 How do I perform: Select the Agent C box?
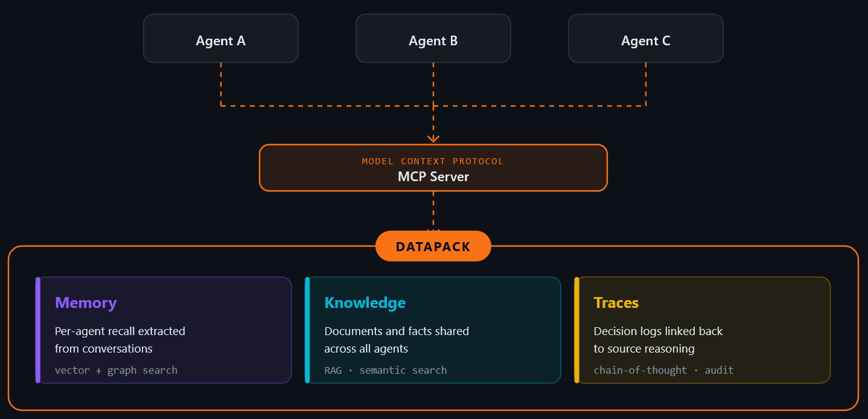646,38
